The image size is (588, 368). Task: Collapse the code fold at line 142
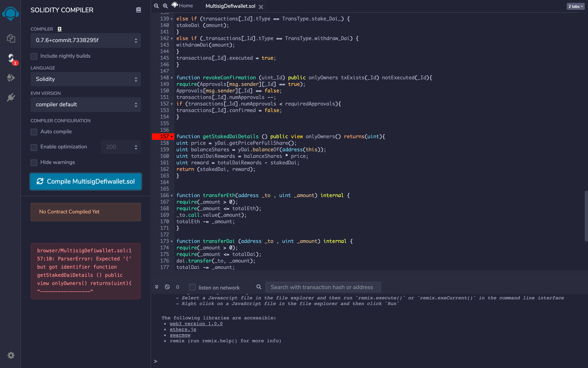(172, 38)
